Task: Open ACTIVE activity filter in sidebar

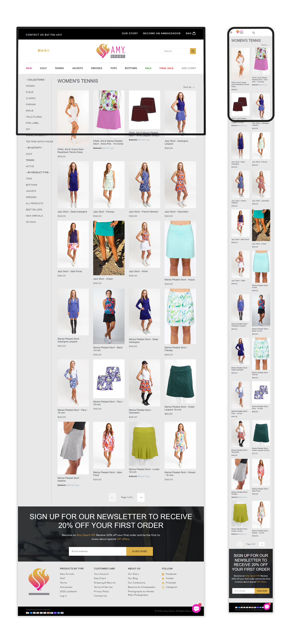Action: [30, 166]
